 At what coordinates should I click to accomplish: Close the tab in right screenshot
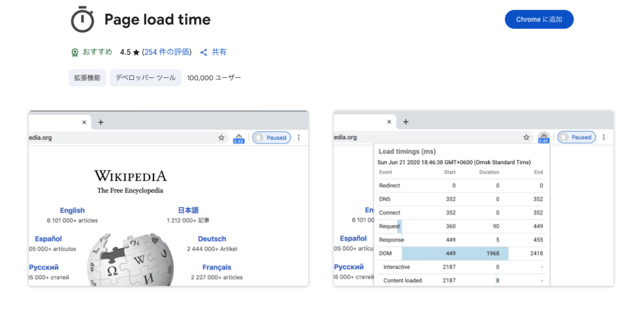(x=389, y=122)
